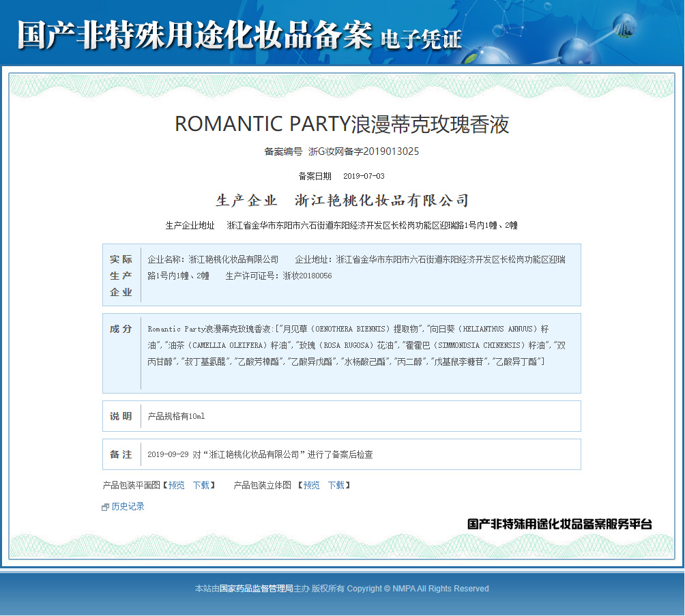
Task: Click the 实际生产企业 section label
Action: click(x=121, y=276)
